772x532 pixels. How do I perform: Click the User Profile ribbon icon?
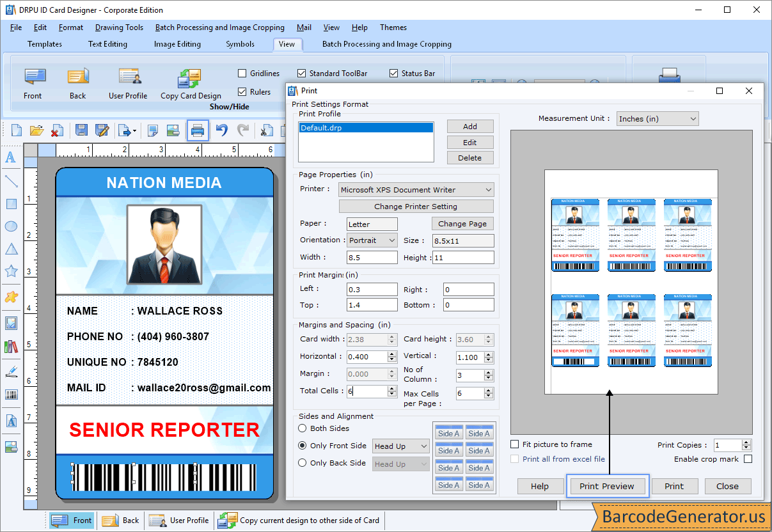(129, 77)
